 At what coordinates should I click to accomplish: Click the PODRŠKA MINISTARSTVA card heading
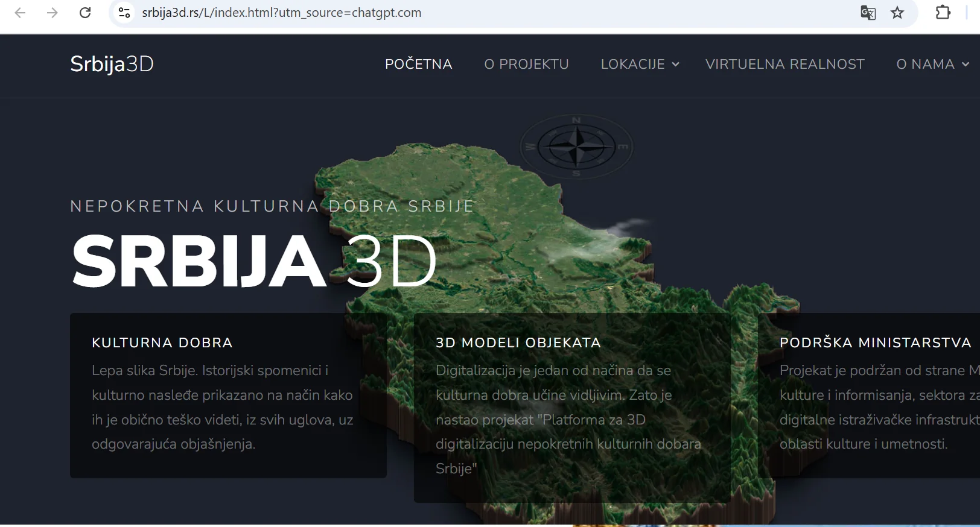click(x=876, y=342)
